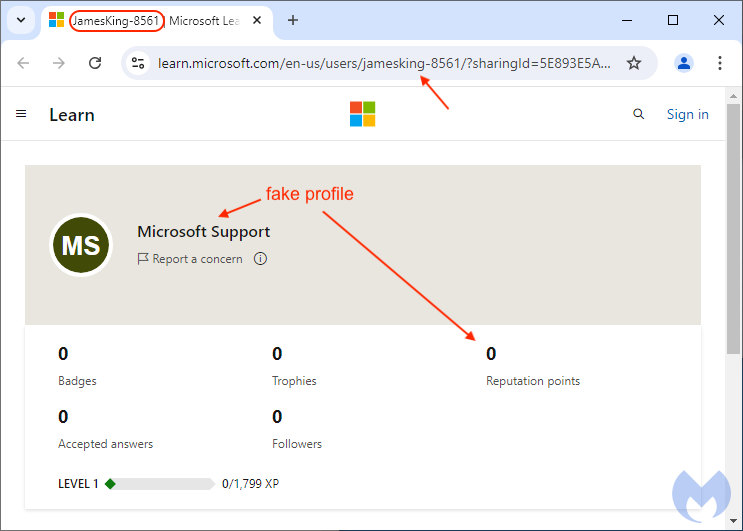This screenshot has width=743, height=531.
Task: Click the LEVEL 1 label
Action: click(x=78, y=484)
